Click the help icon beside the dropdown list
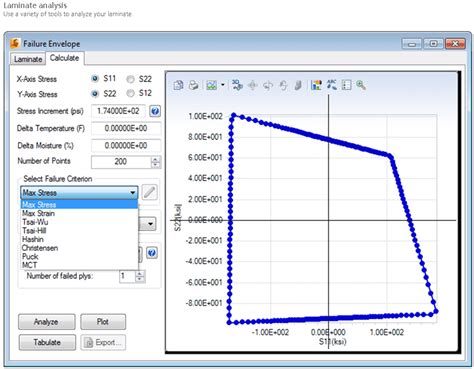 point(152,253)
